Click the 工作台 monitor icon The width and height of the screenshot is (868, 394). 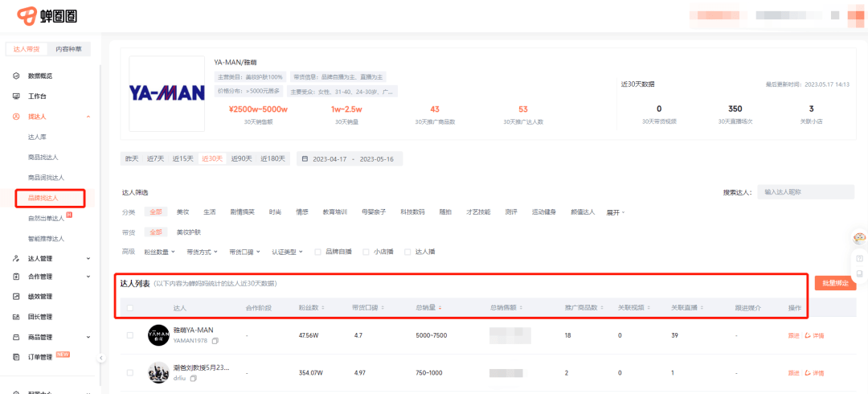pos(17,96)
